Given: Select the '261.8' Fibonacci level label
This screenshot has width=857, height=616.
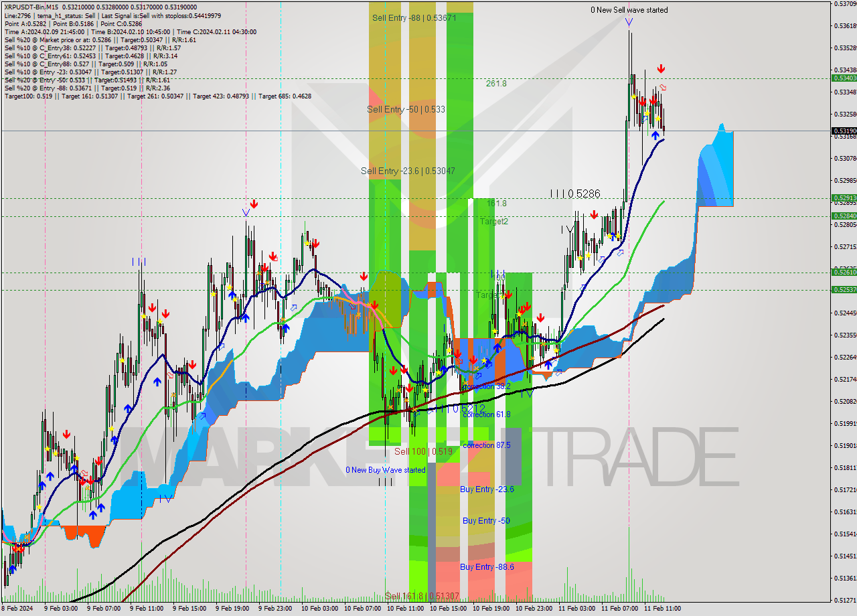Looking at the screenshot, I should pos(496,84).
